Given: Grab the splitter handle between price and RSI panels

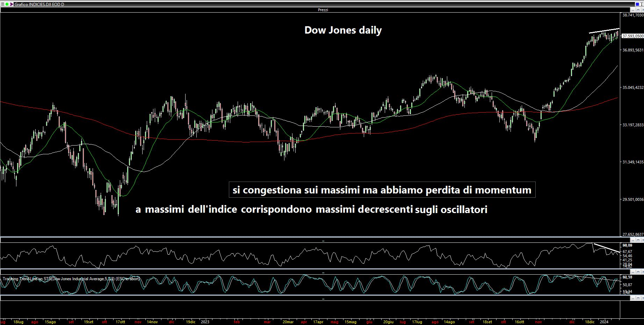Looking at the screenshot, I should pos(323,240).
